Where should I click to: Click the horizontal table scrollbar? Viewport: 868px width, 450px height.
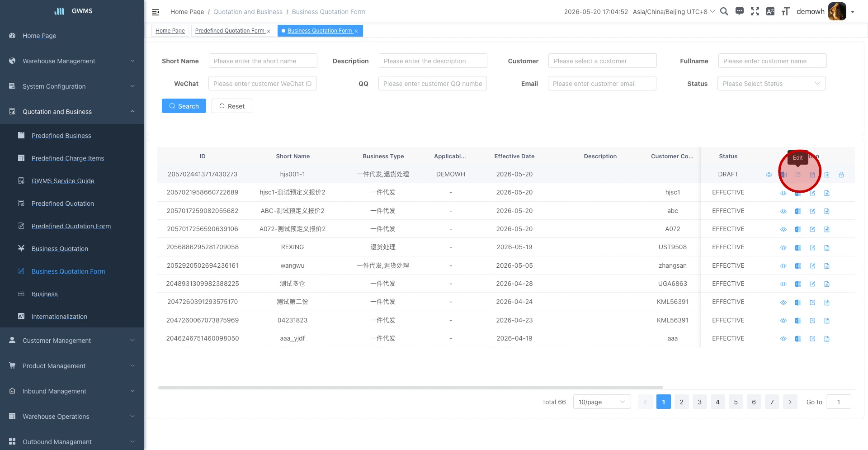410,388
